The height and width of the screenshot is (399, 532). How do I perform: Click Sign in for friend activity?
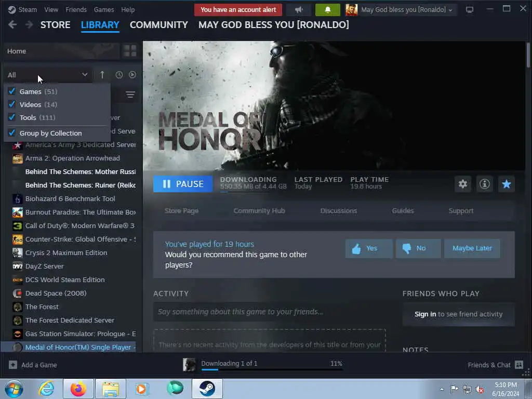(425, 314)
